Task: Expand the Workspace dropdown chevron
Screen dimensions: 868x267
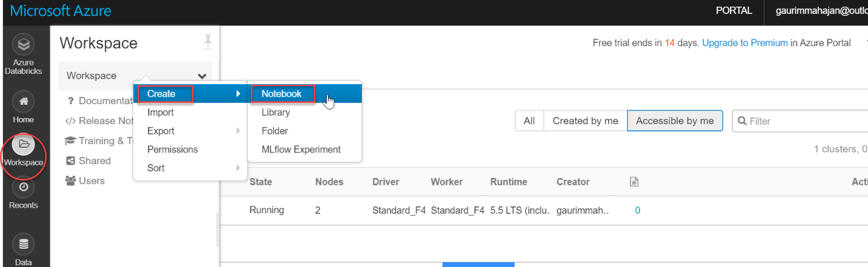Action: tap(202, 76)
